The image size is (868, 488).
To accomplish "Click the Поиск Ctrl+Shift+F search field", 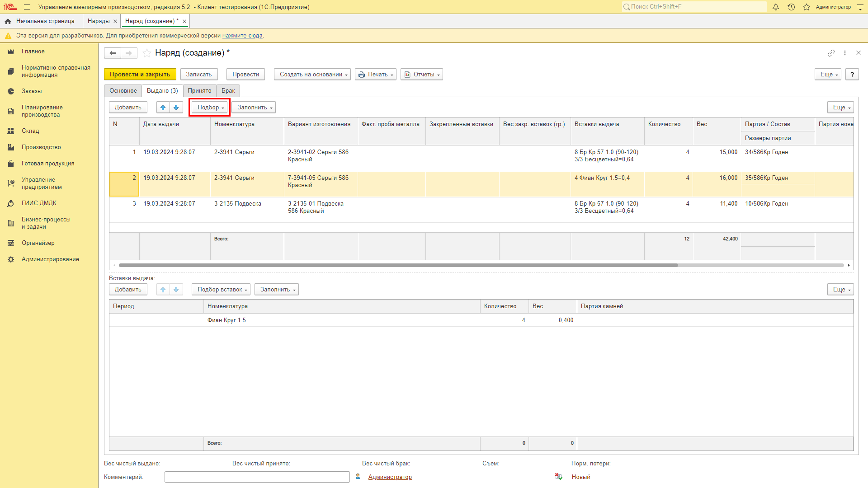I will (x=694, y=7).
